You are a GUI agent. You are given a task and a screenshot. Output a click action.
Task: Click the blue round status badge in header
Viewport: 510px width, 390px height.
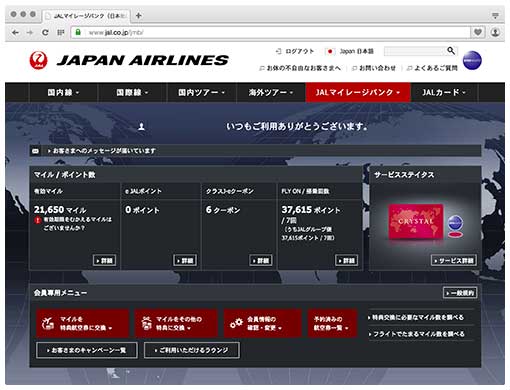click(472, 60)
